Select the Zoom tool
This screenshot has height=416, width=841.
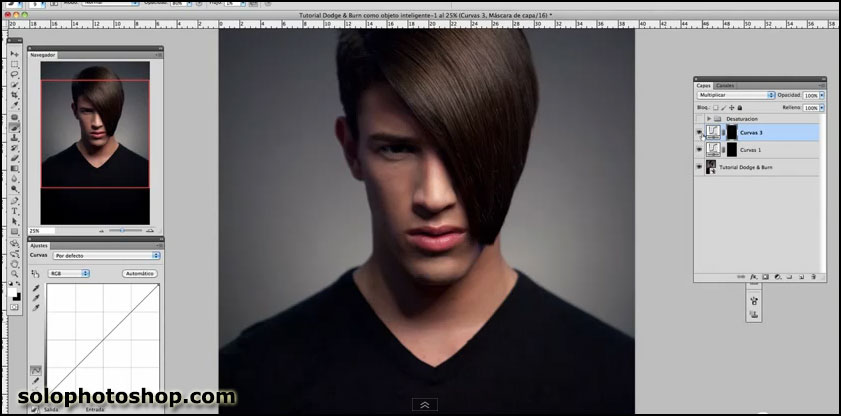click(x=14, y=273)
